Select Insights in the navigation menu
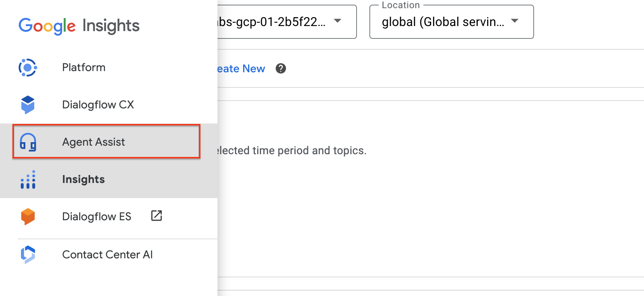 (x=84, y=179)
